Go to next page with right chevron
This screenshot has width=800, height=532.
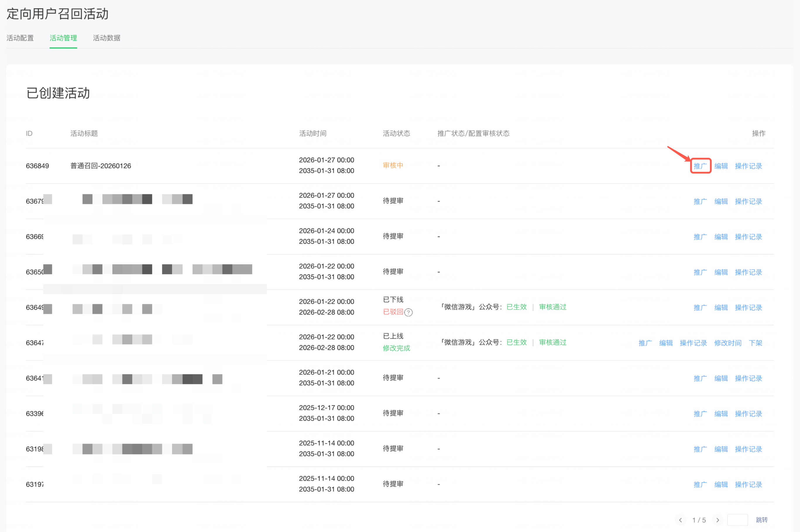(x=717, y=520)
